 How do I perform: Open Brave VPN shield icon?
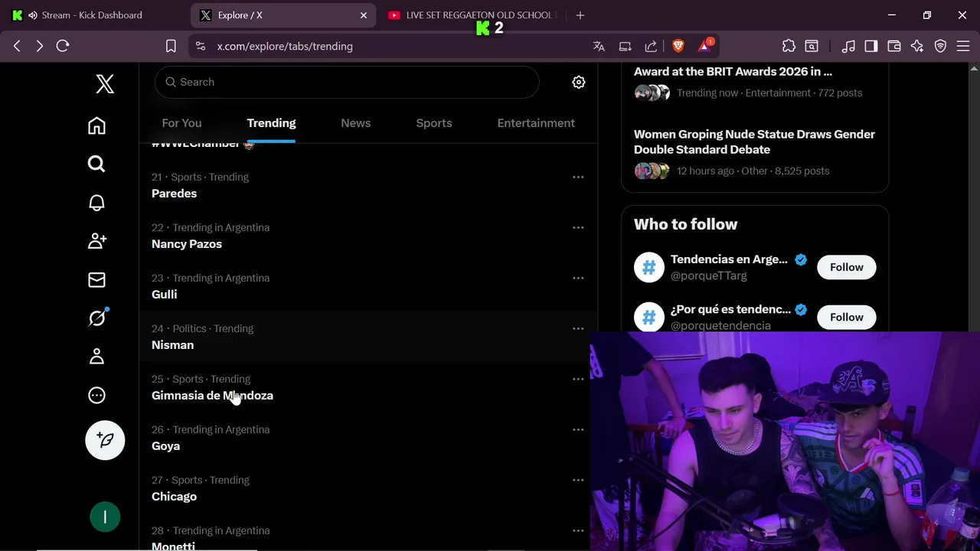940,46
